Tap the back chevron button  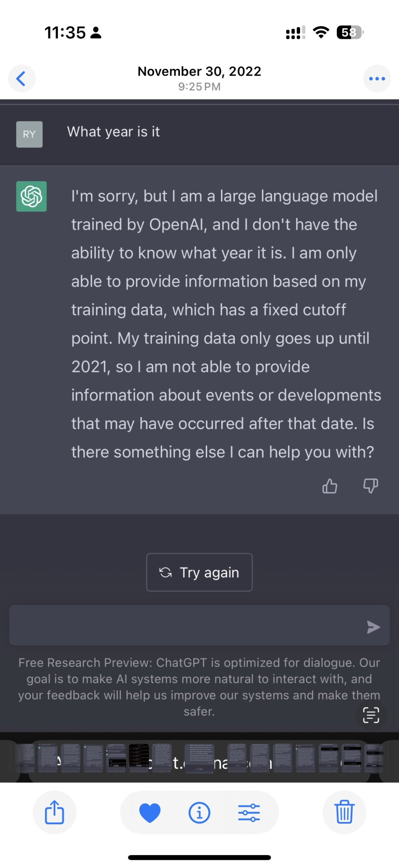21,78
